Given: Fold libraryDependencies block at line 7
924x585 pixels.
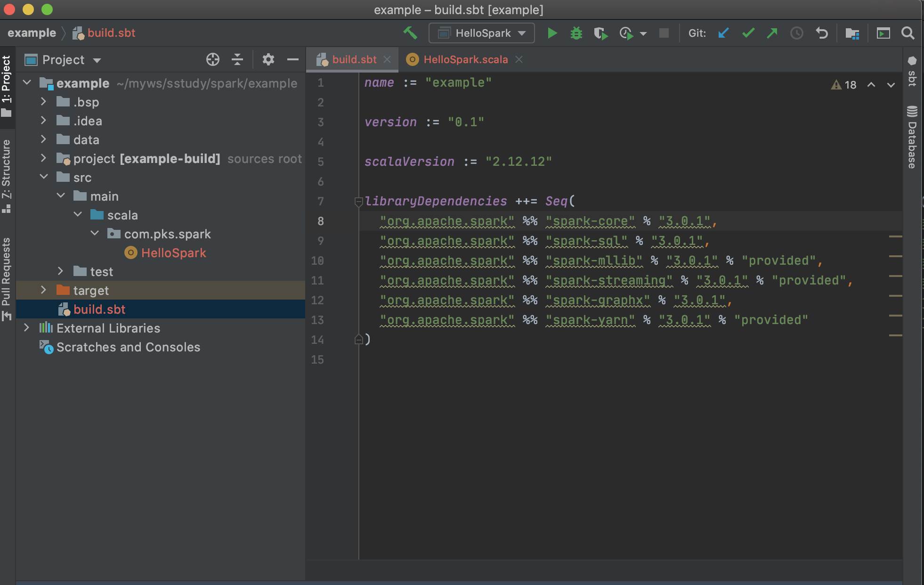Looking at the screenshot, I should point(358,202).
